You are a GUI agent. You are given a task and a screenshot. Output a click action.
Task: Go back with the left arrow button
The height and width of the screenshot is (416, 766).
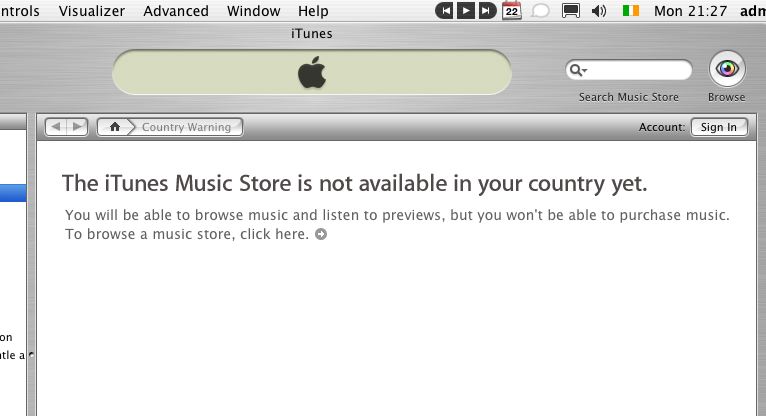click(x=56, y=127)
